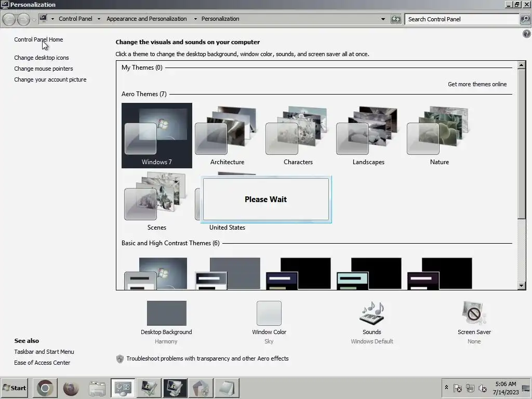This screenshot has height=399, width=532.
Task: Open Taskbar and Start Menu link
Action: [x=44, y=352]
